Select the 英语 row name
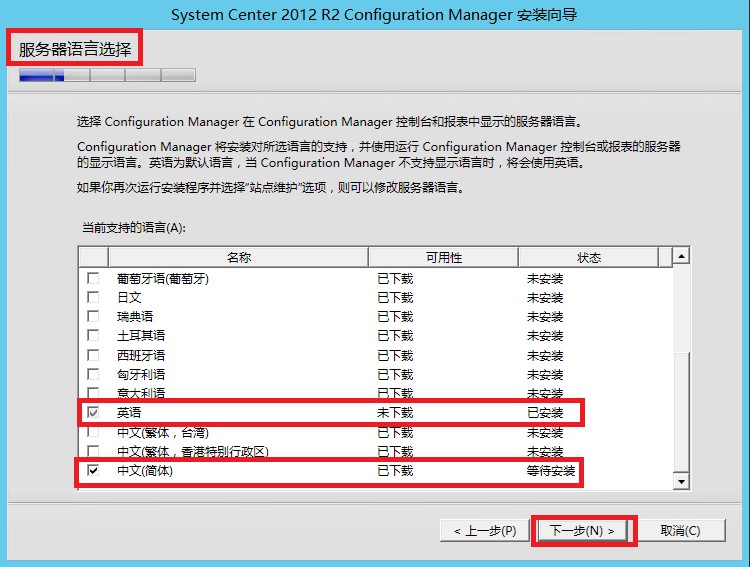The height and width of the screenshot is (567, 750). coord(129,413)
